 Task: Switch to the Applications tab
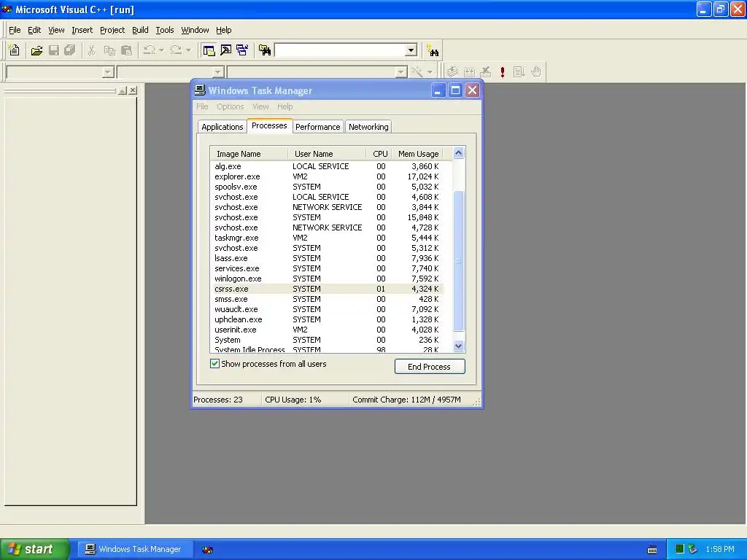(222, 127)
